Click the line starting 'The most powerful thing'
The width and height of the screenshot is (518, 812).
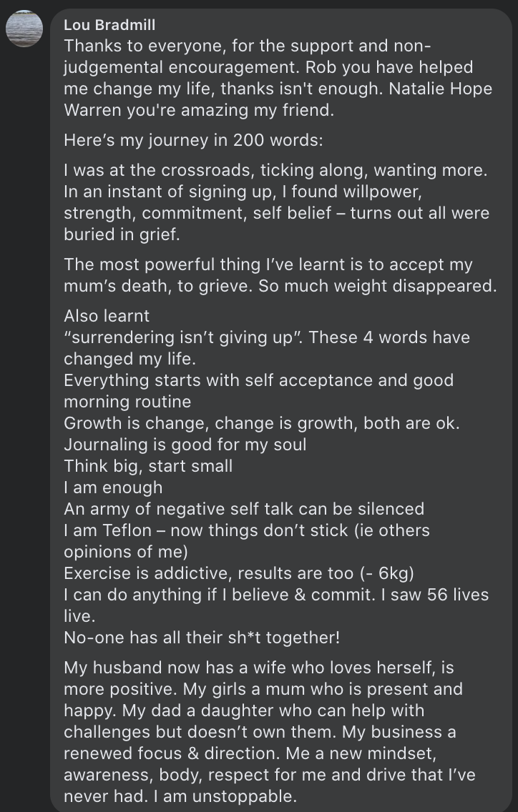click(x=268, y=264)
